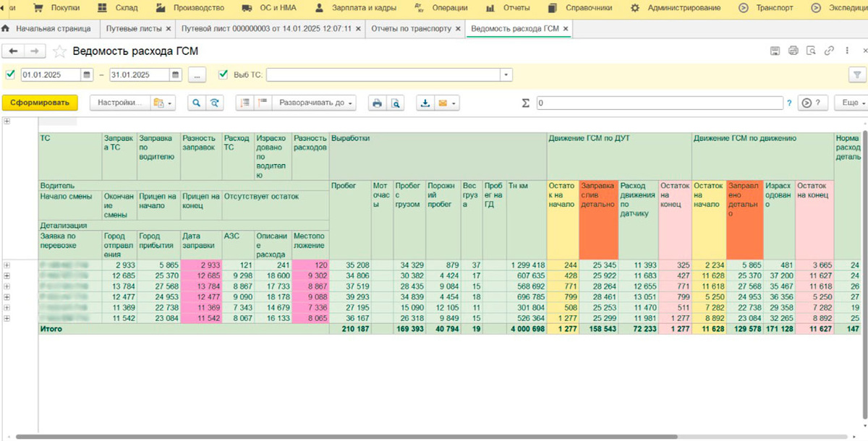Toggle the period checkbox before the dates

[10, 74]
